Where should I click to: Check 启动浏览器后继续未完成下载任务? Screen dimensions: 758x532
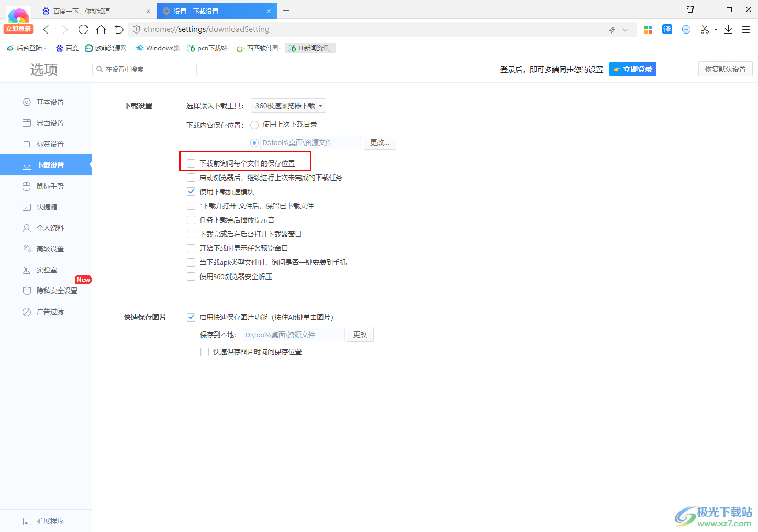(191, 178)
